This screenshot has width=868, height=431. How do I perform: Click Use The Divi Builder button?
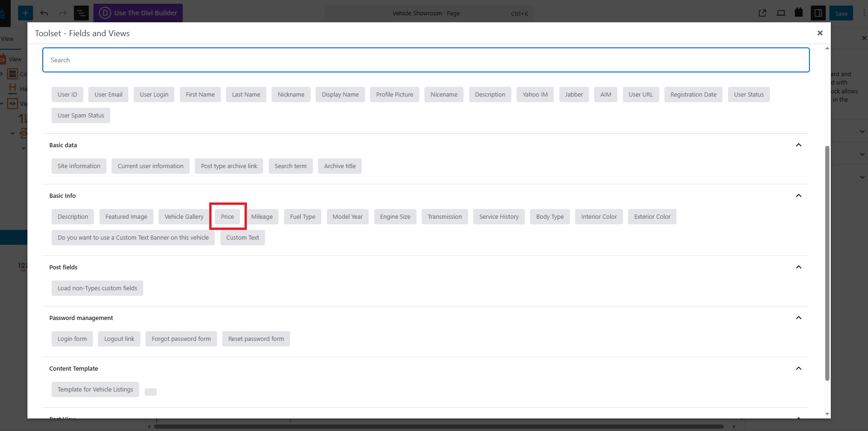[x=138, y=13]
